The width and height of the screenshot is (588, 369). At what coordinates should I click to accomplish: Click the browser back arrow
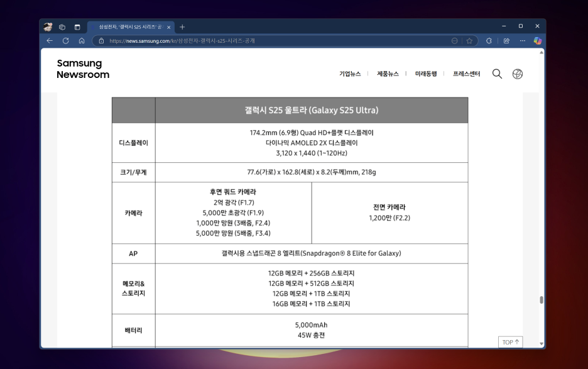[x=50, y=40]
